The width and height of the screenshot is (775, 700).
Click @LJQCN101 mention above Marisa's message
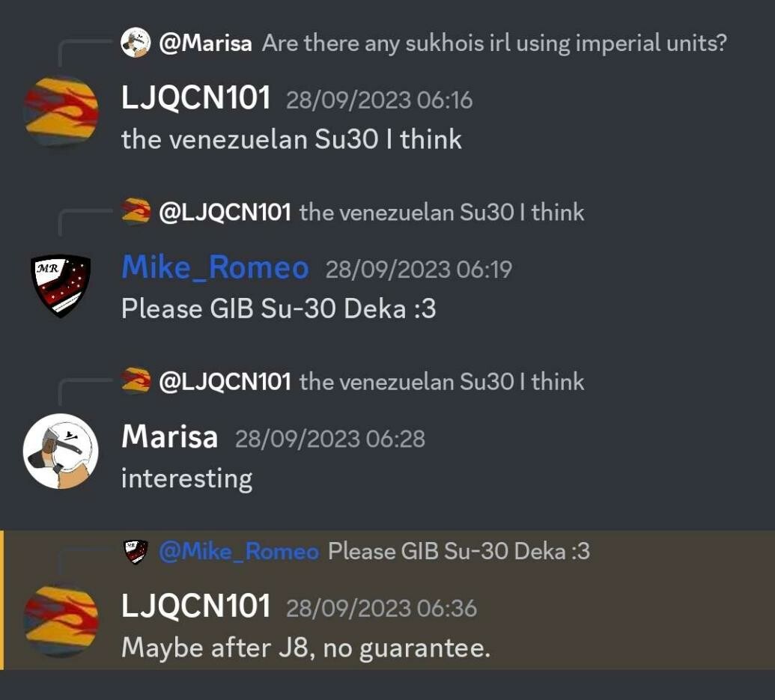[225, 382]
